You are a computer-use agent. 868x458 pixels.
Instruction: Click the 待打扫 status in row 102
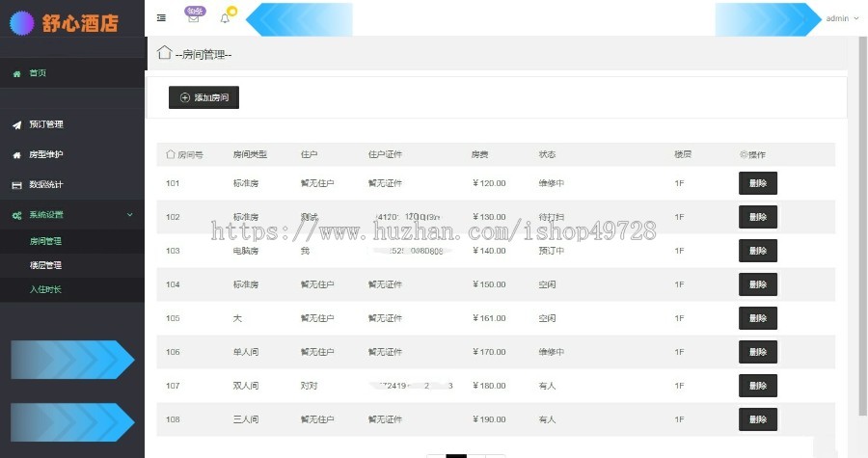(552, 217)
